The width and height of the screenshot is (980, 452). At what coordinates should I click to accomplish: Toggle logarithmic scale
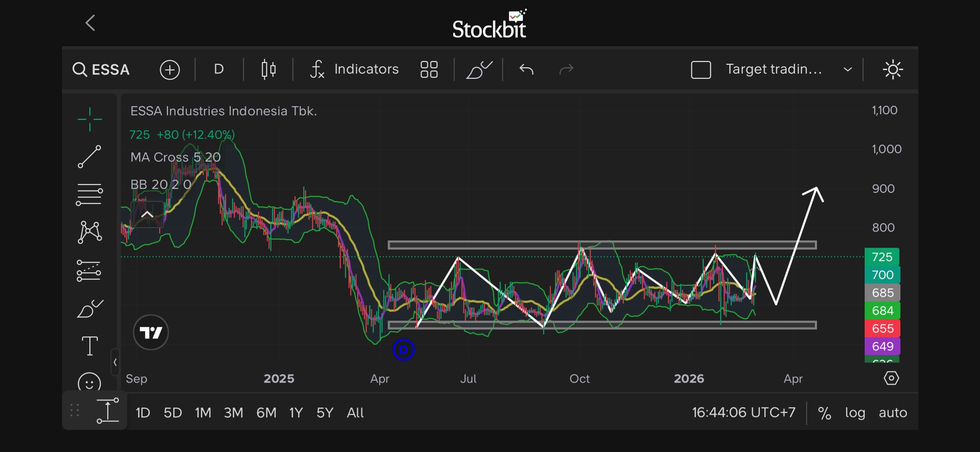click(x=855, y=412)
